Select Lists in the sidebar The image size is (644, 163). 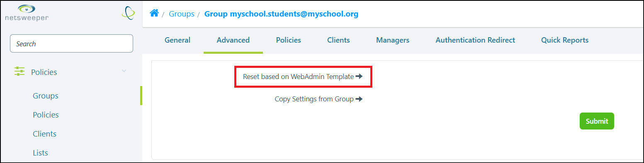click(41, 153)
